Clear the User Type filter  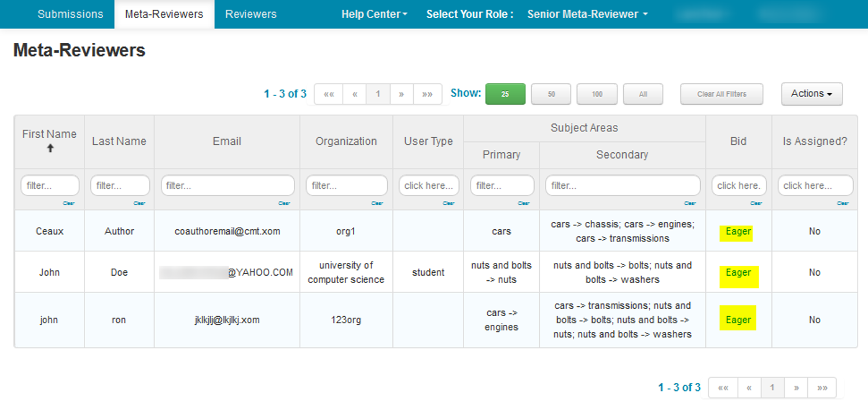(x=448, y=203)
